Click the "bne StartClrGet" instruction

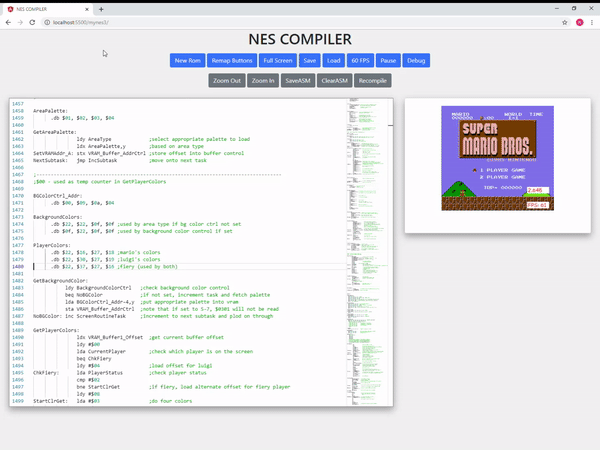[x=98, y=387]
